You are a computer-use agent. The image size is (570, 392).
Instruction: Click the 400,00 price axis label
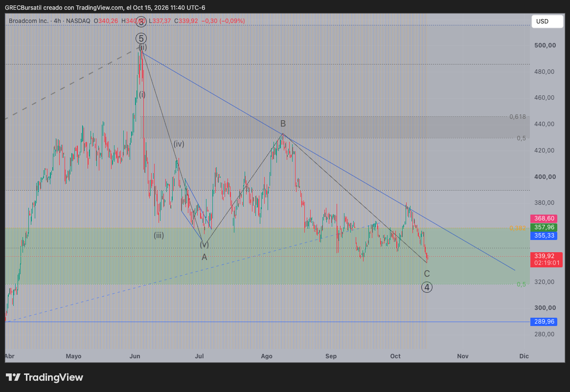(x=545, y=176)
